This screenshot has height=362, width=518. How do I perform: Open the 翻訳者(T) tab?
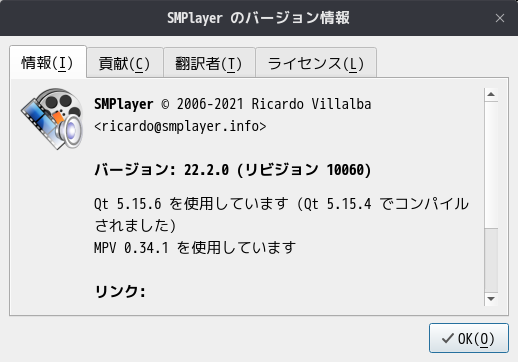[209, 63]
